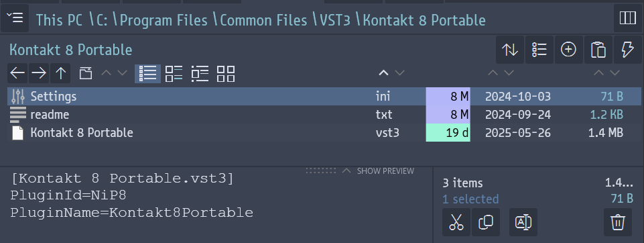Go to VST3 in the breadcrumb path
This screenshot has width=644, height=243.
(x=334, y=19)
